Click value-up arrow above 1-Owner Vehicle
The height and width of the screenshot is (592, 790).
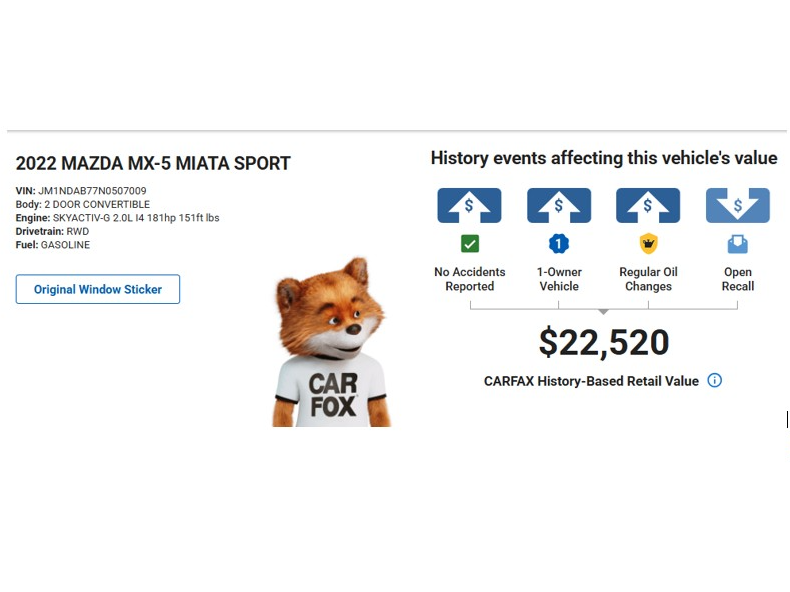[559, 205]
